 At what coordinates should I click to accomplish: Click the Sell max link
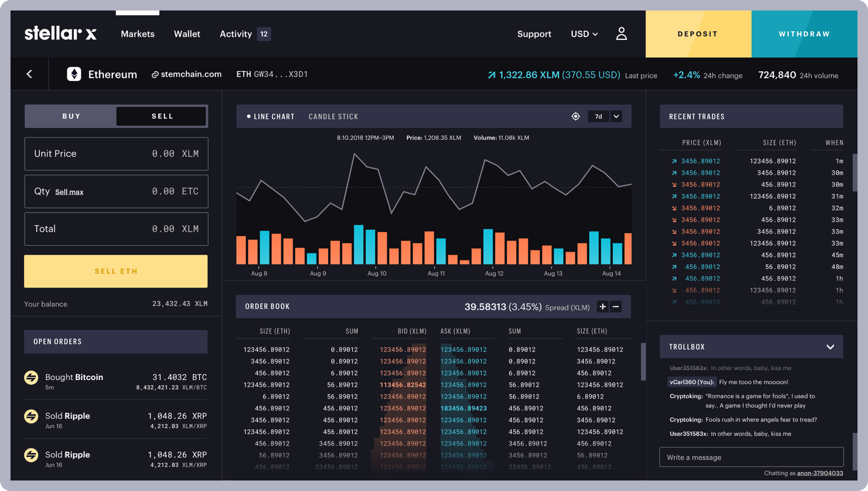[x=69, y=192]
